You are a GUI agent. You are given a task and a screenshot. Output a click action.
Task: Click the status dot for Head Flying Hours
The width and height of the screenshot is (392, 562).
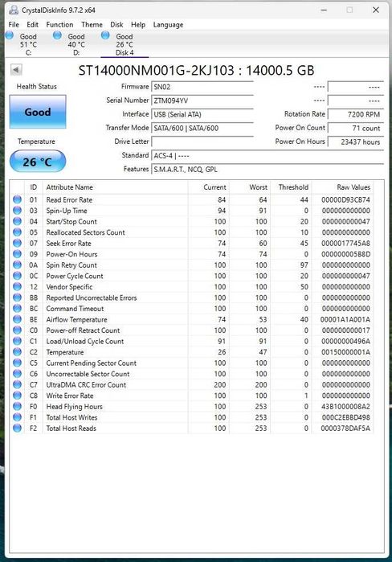17,406
